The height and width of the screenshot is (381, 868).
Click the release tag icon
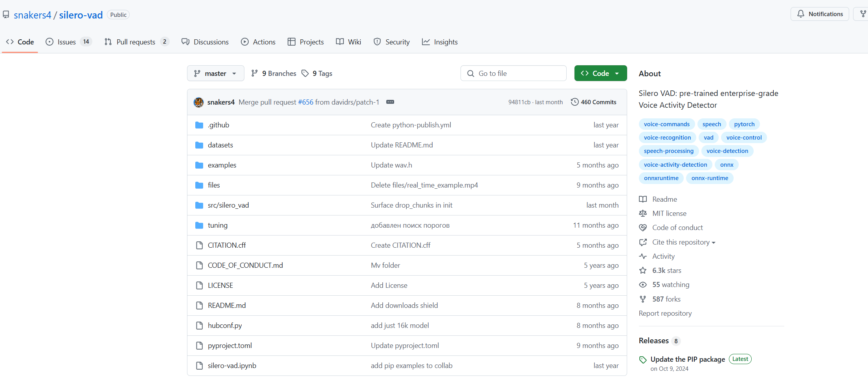click(x=643, y=360)
